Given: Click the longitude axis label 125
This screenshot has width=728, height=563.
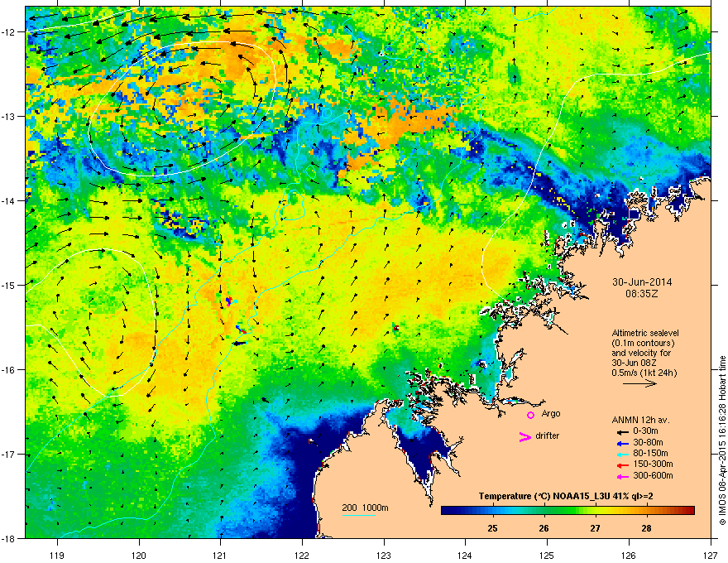Looking at the screenshot, I should 547,555.
